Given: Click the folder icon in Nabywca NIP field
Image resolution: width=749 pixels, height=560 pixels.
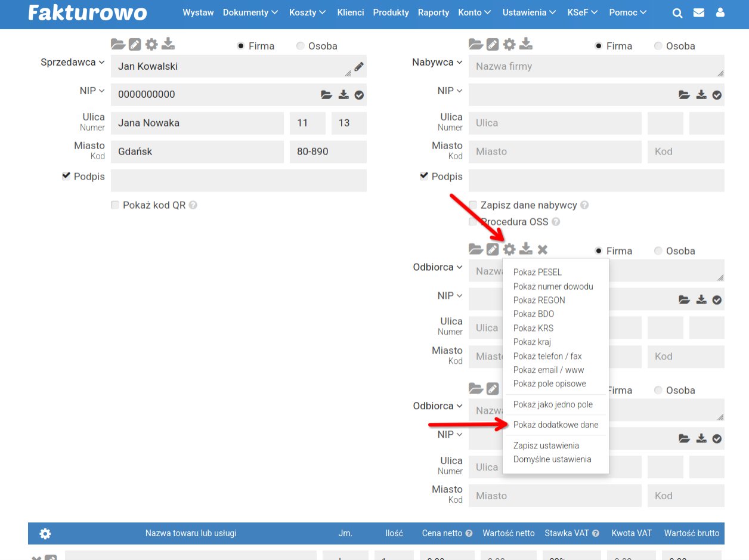Looking at the screenshot, I should click(x=684, y=95).
